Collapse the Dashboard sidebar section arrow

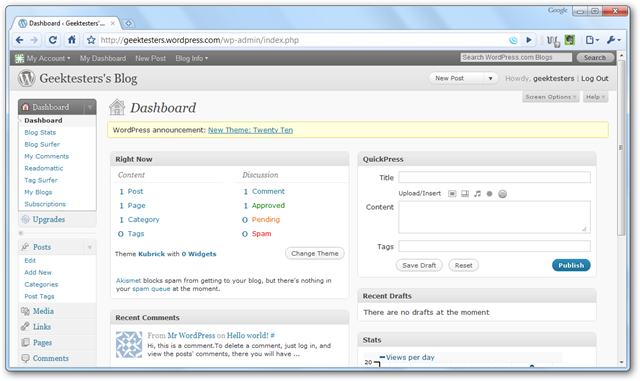(90, 107)
